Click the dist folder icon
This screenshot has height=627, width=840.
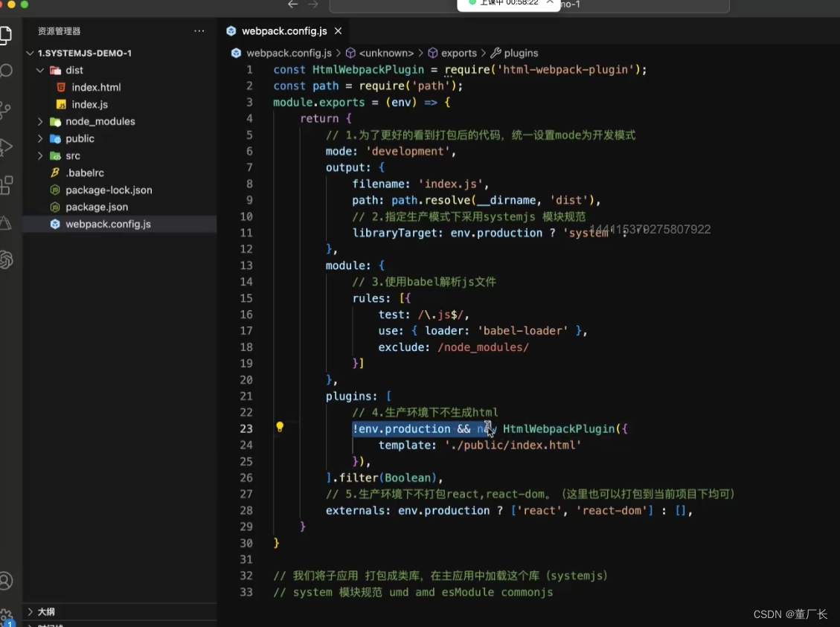[x=55, y=70]
